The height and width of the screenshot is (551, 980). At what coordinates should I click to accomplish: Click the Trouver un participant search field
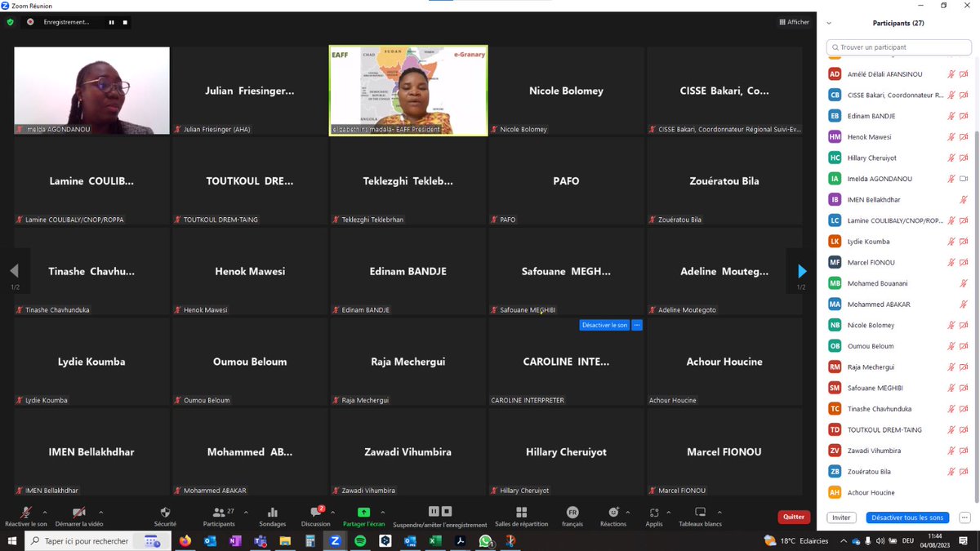[898, 47]
